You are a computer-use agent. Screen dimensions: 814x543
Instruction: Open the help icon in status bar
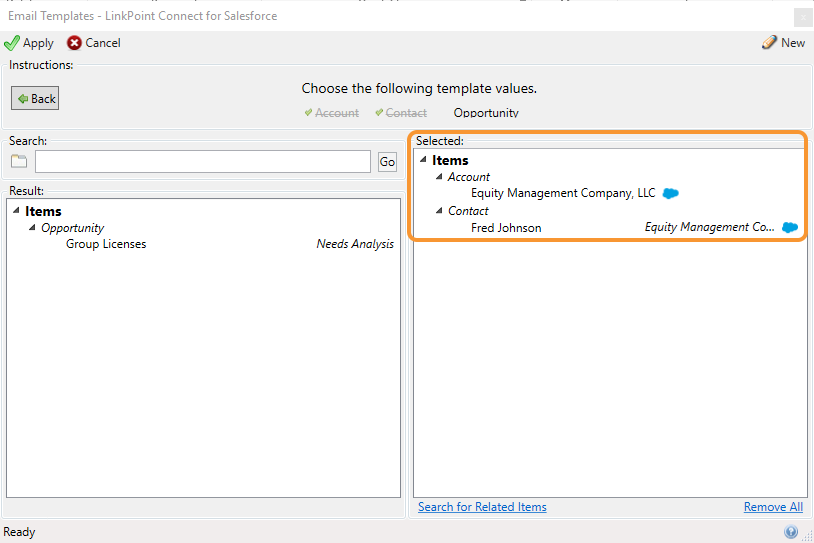(x=791, y=532)
